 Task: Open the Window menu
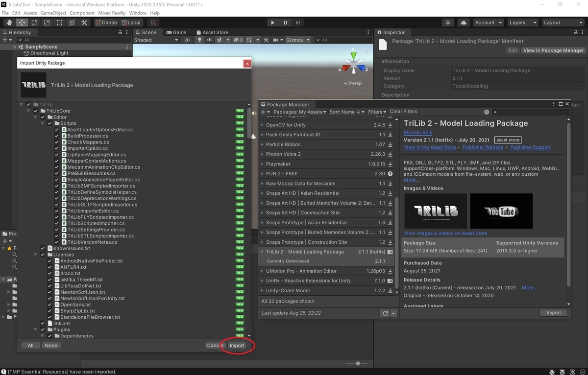(138, 13)
